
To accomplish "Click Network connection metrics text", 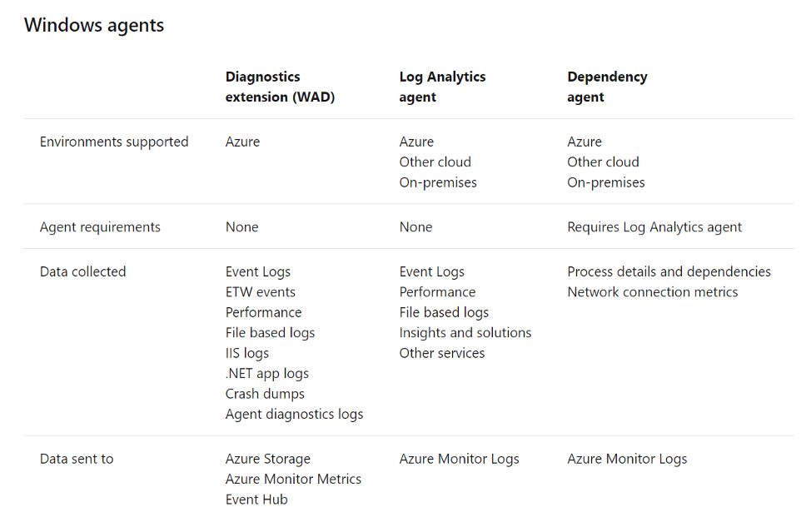I will [x=652, y=292].
